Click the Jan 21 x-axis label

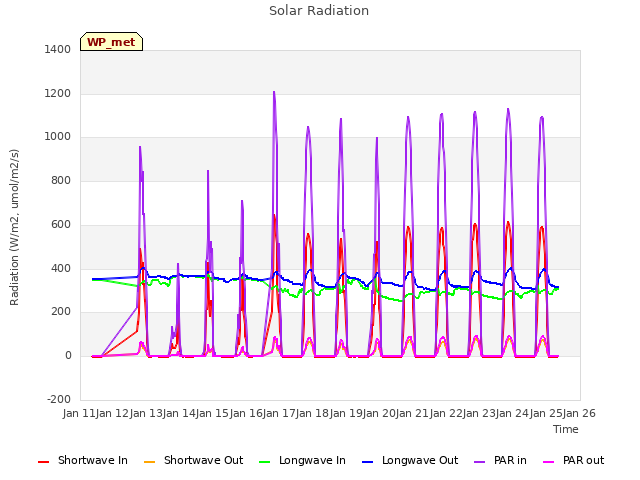tap(412, 413)
